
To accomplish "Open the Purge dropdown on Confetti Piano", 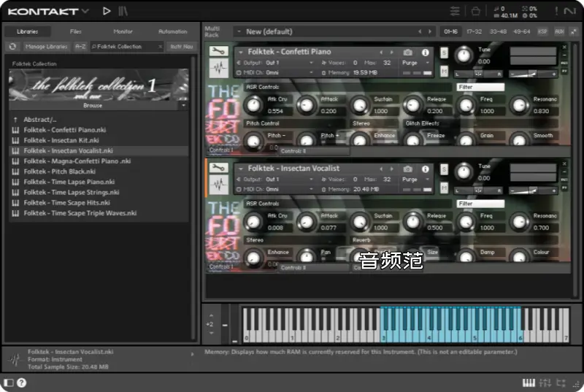I will tap(412, 63).
